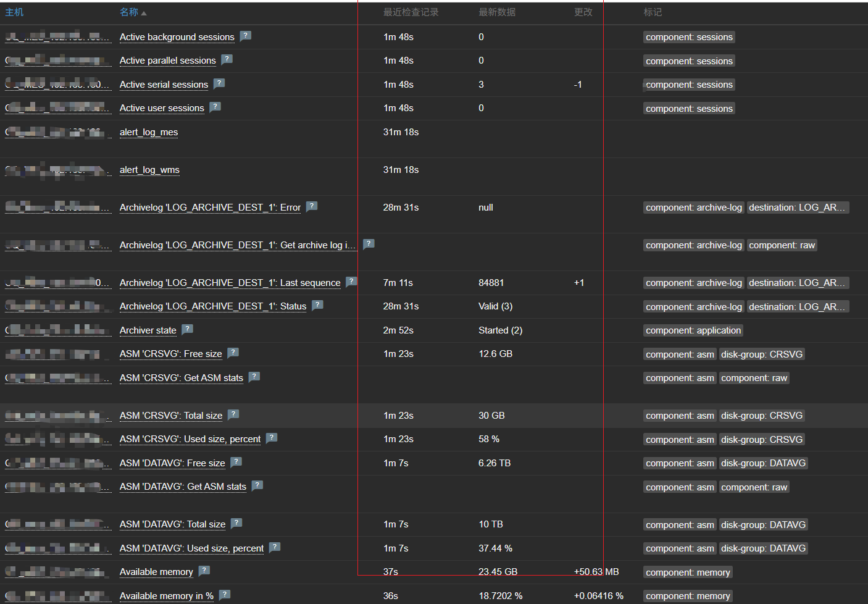The width and height of the screenshot is (868, 604).
Task: Click the help icon next to Active user sessions
Action: click(215, 107)
